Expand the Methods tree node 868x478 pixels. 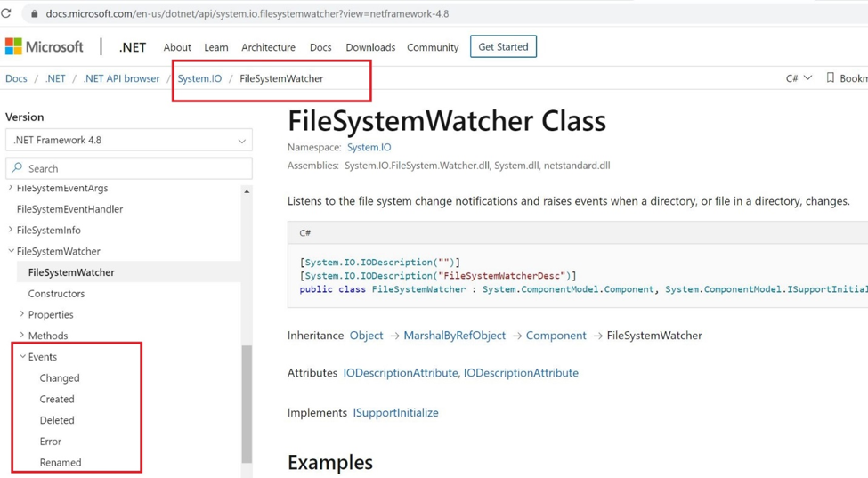click(x=22, y=335)
